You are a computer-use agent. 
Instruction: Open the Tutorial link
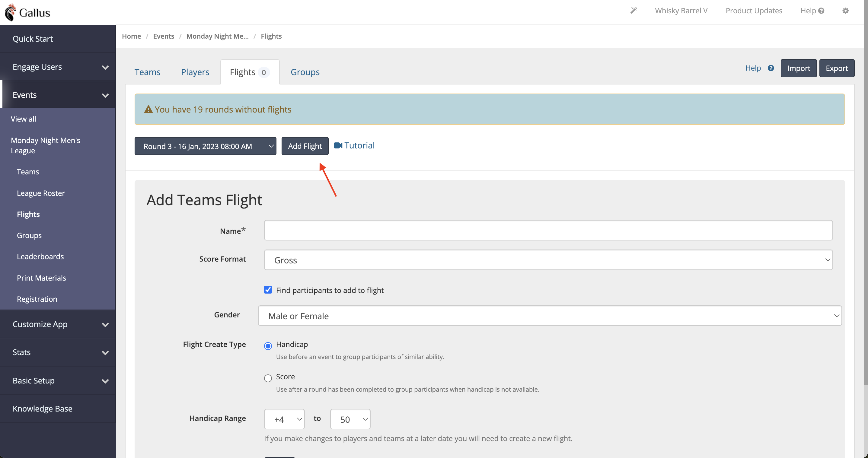point(359,145)
